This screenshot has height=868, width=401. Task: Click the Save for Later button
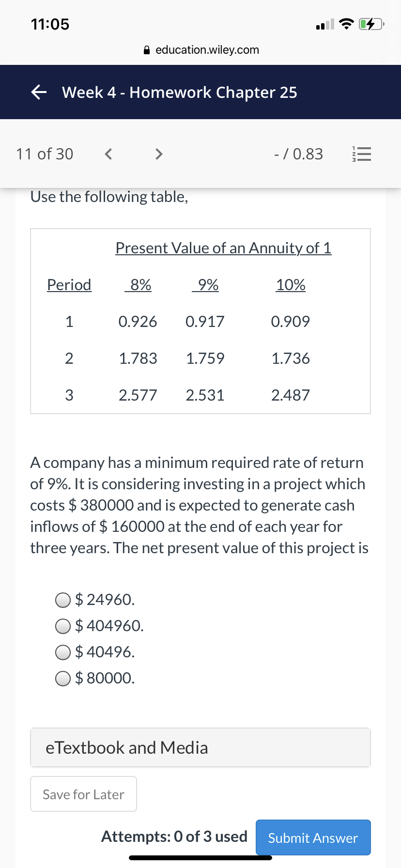[83, 794]
